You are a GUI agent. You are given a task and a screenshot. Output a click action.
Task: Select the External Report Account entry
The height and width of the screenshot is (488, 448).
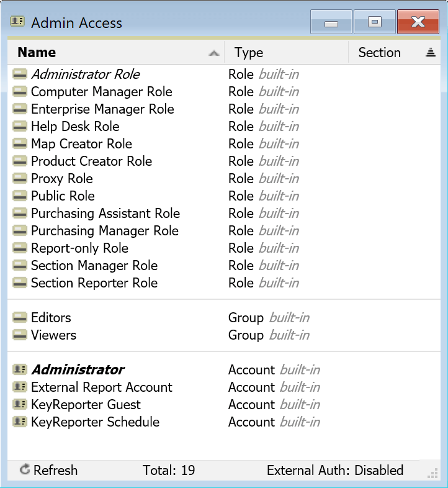102,387
